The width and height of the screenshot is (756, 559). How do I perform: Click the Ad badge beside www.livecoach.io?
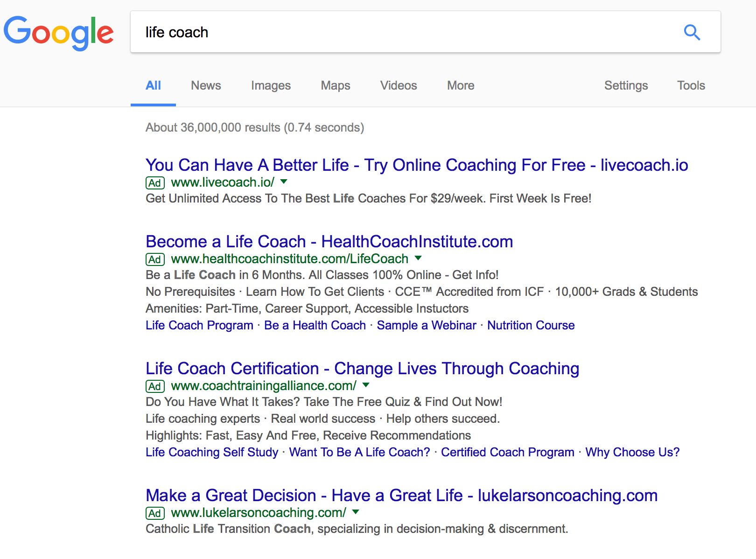(155, 183)
